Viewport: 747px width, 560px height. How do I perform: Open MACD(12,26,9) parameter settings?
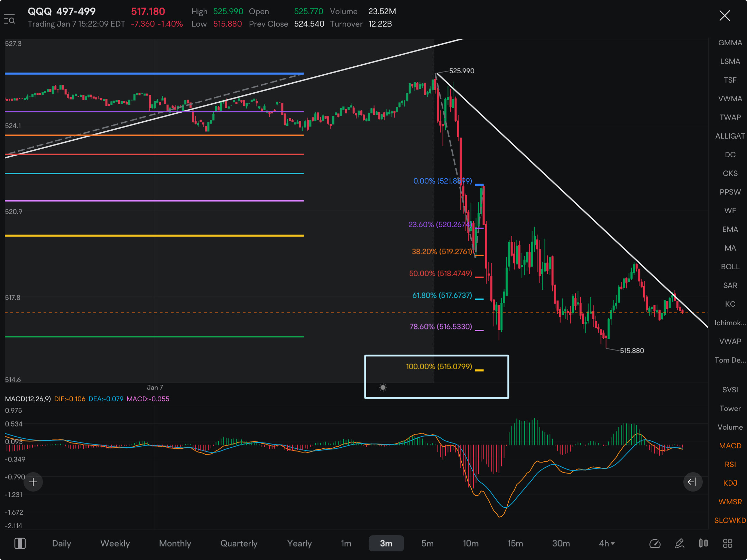28,399
